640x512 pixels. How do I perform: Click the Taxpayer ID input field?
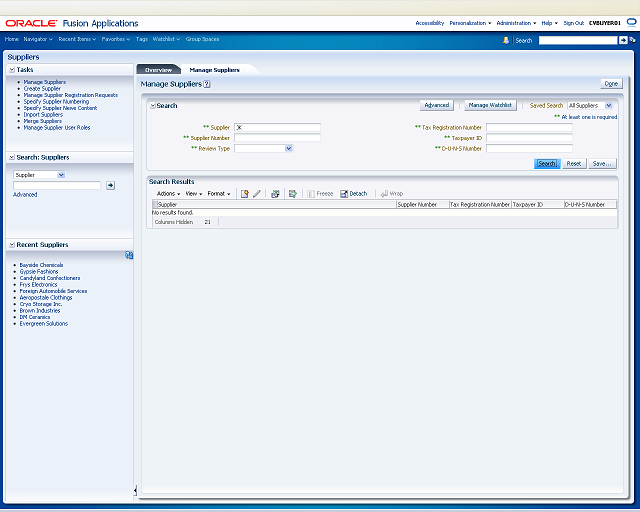(529, 138)
